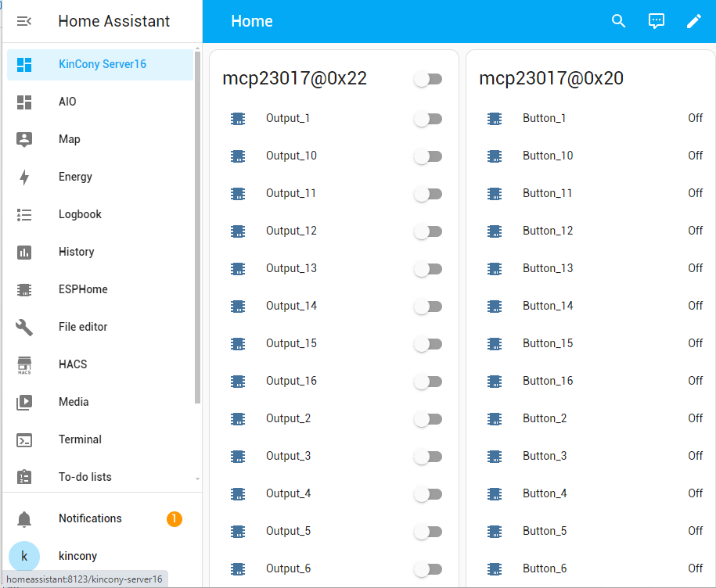Click the sidebar vertical scrollbar
The width and height of the screenshot is (716, 588).
[197, 227]
